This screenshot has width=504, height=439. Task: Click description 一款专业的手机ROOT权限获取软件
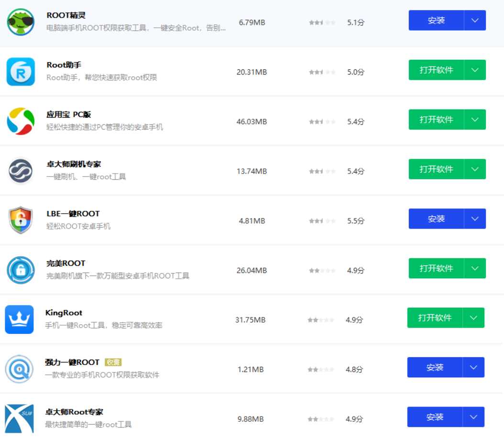coord(102,375)
